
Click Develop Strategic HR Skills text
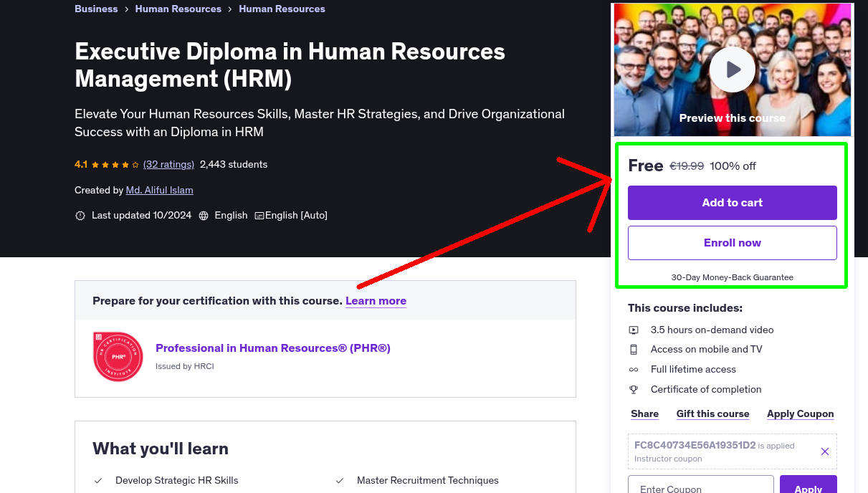(177, 480)
